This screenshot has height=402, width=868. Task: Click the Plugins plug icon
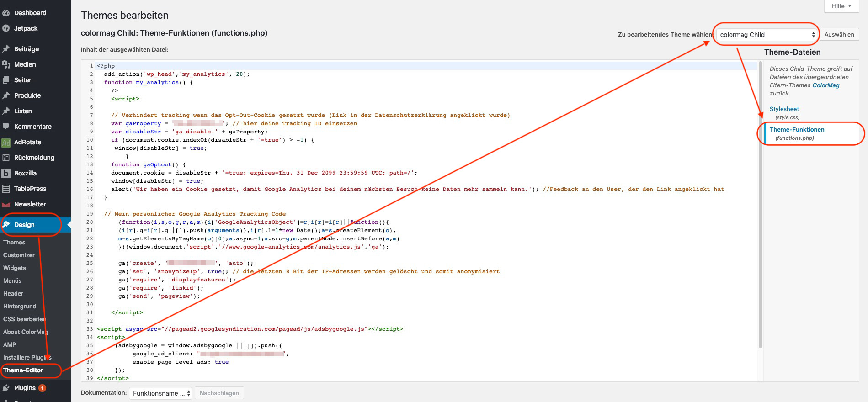coord(6,388)
